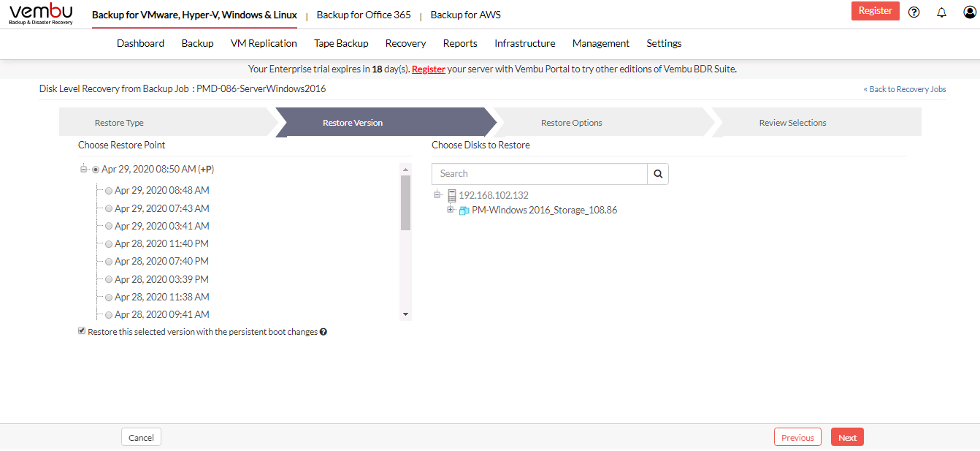Image resolution: width=980 pixels, height=451 pixels.
Task: Toggle restore with persistent boot changes checkbox
Action: click(82, 331)
